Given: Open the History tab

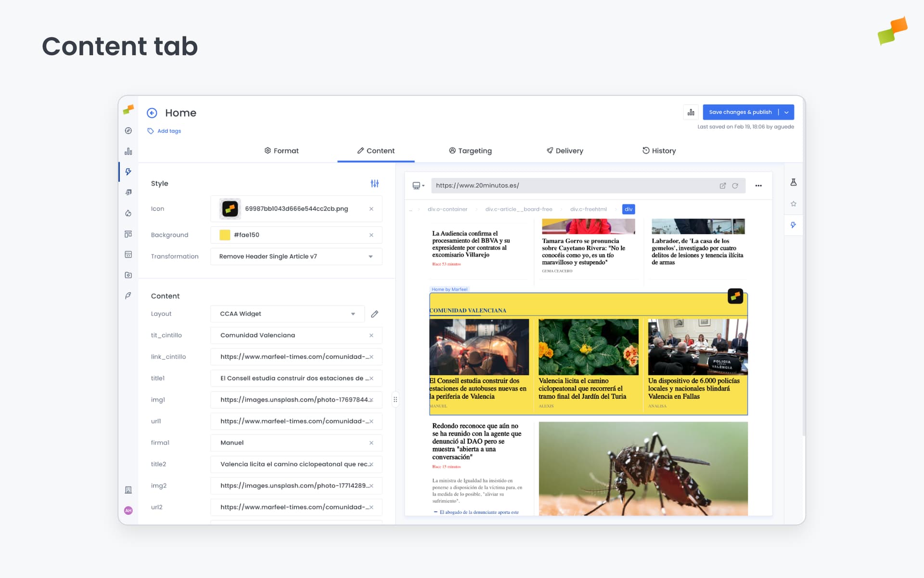Looking at the screenshot, I should pos(659,151).
